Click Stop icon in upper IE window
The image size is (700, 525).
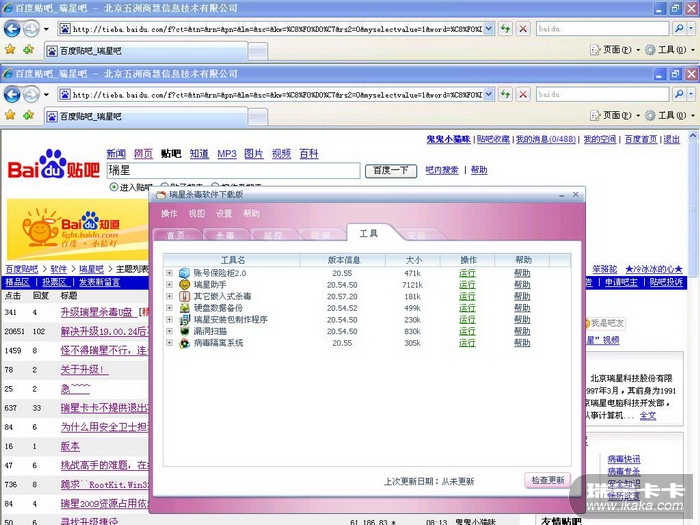tap(523, 29)
